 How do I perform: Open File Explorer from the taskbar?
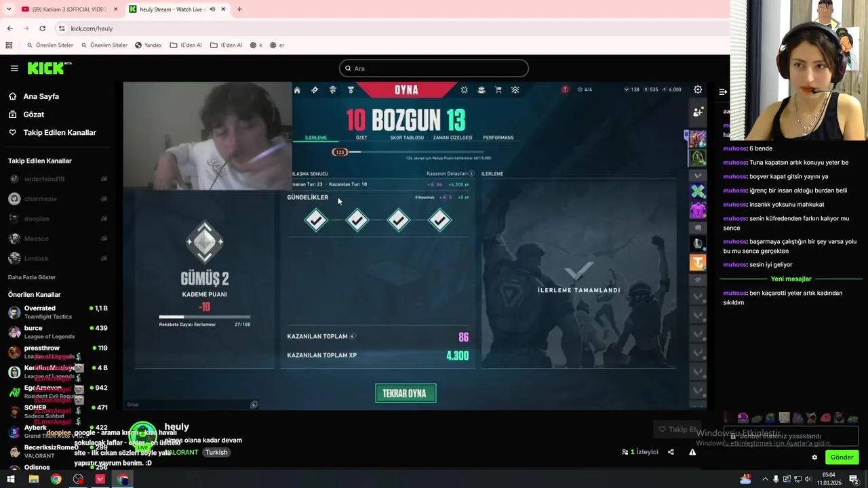click(x=33, y=479)
